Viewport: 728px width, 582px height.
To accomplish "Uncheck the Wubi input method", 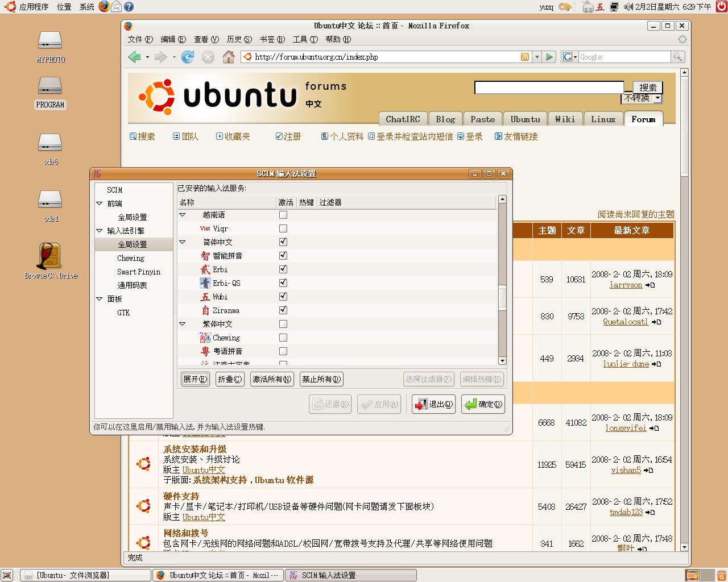I will 283,297.
